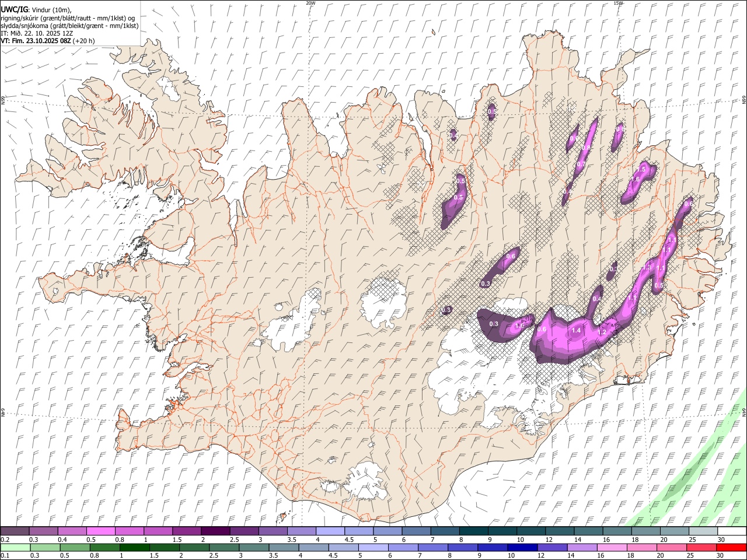Select the 25 pale gray swatch, upper legend
This screenshot has width=747, height=560.
click(x=703, y=531)
